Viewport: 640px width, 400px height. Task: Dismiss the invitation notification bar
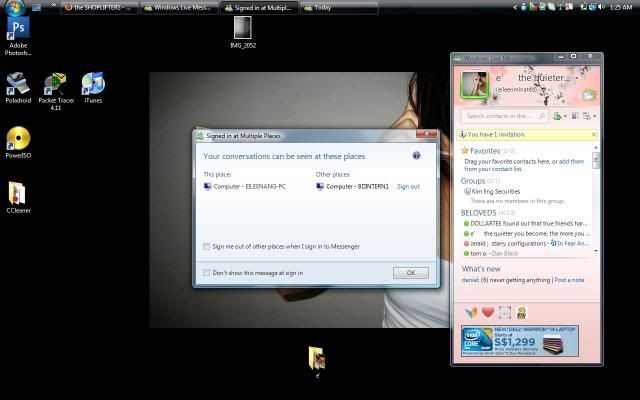pyautogui.click(x=594, y=134)
